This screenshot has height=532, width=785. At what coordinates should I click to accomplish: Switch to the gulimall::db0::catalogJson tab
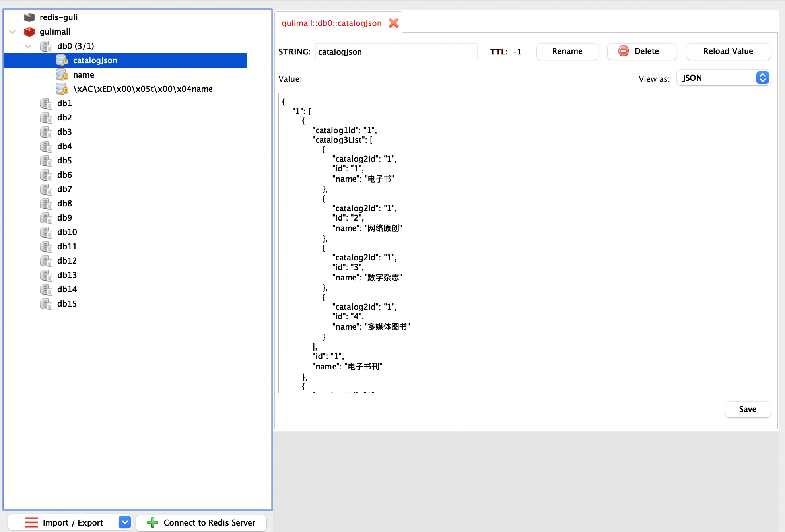pos(331,23)
